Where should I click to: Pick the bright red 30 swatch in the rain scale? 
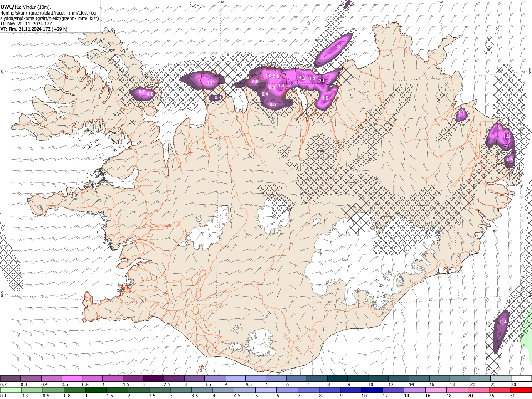coord(521,390)
